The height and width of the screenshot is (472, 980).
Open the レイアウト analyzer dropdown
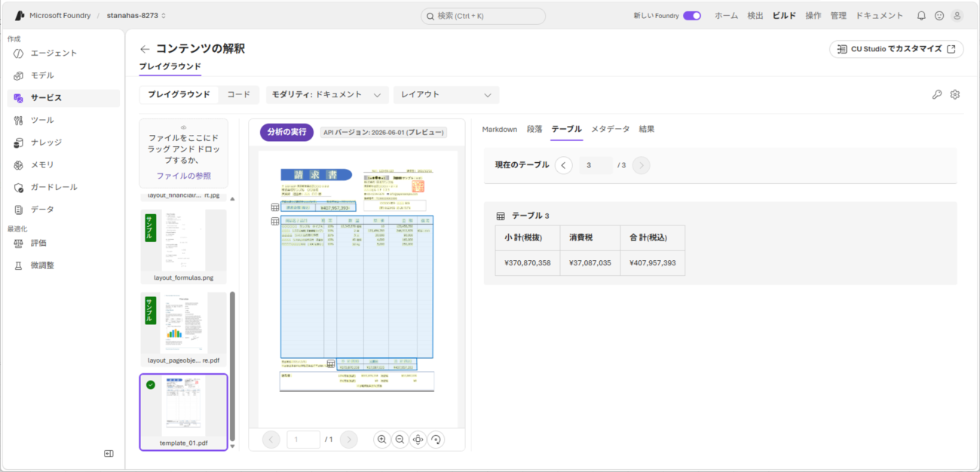pos(446,95)
